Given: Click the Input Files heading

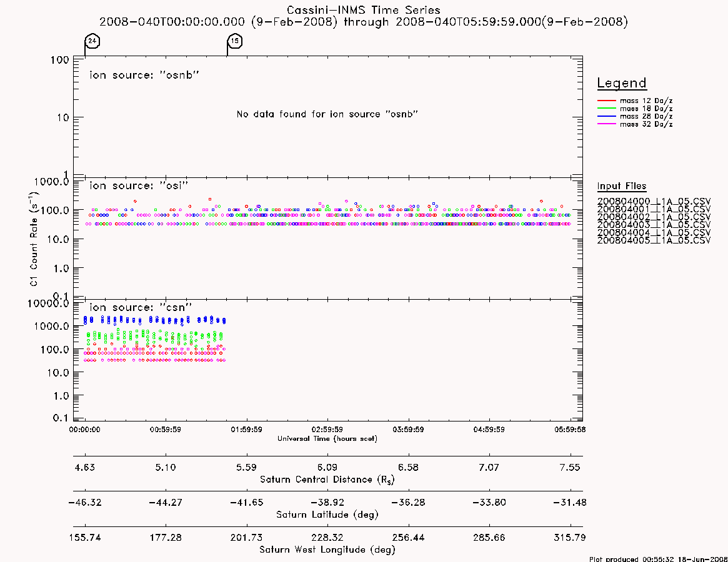Looking at the screenshot, I should 622,186.
